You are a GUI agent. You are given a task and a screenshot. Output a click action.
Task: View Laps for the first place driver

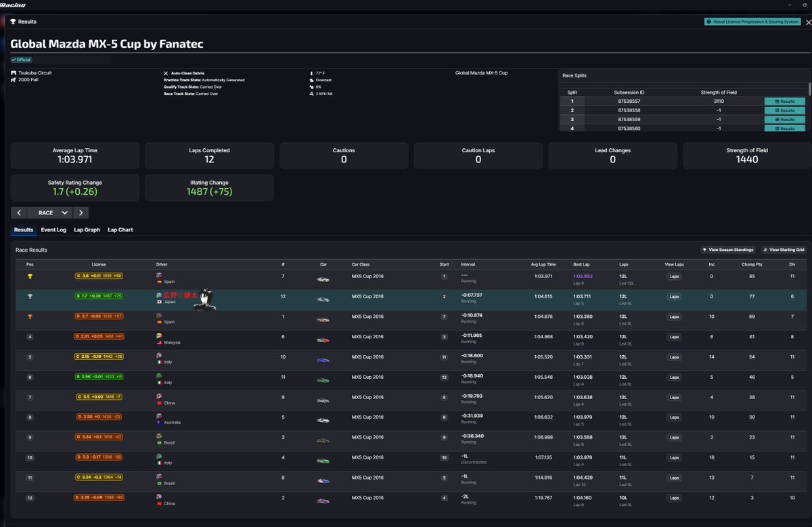pos(674,277)
